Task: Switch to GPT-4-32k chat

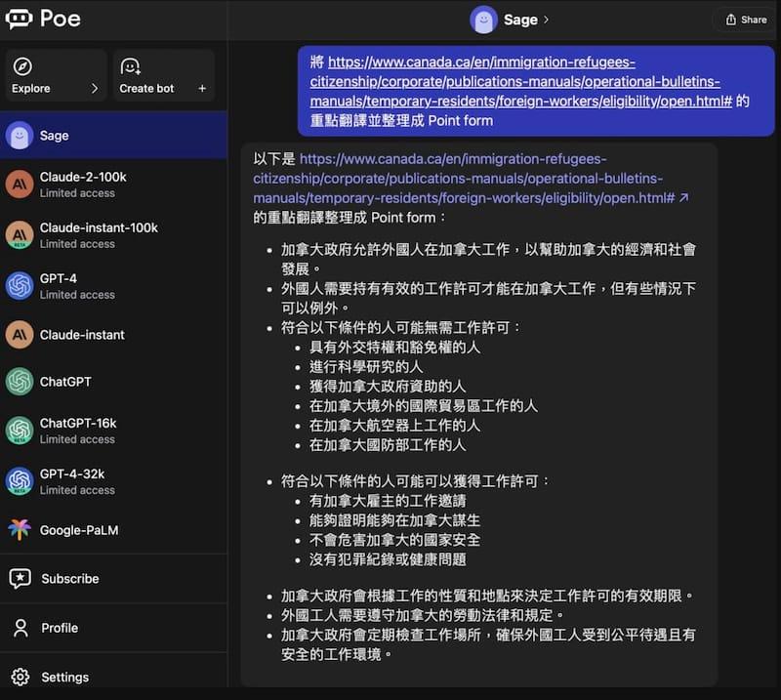Action: click(x=113, y=481)
